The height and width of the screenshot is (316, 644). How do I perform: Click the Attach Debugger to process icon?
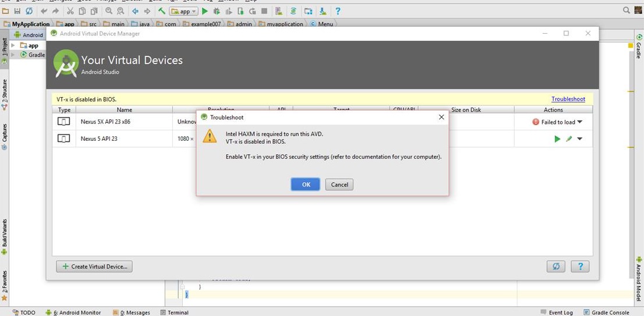coord(240,11)
